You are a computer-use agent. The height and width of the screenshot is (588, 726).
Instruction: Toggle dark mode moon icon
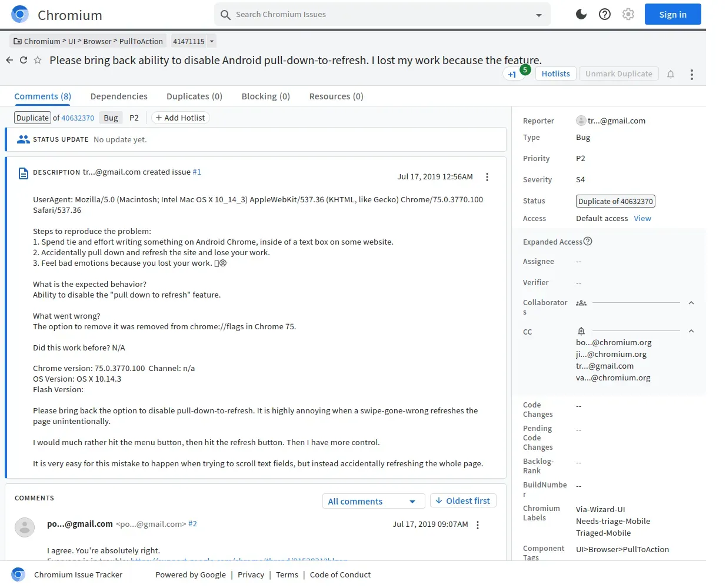pos(581,14)
